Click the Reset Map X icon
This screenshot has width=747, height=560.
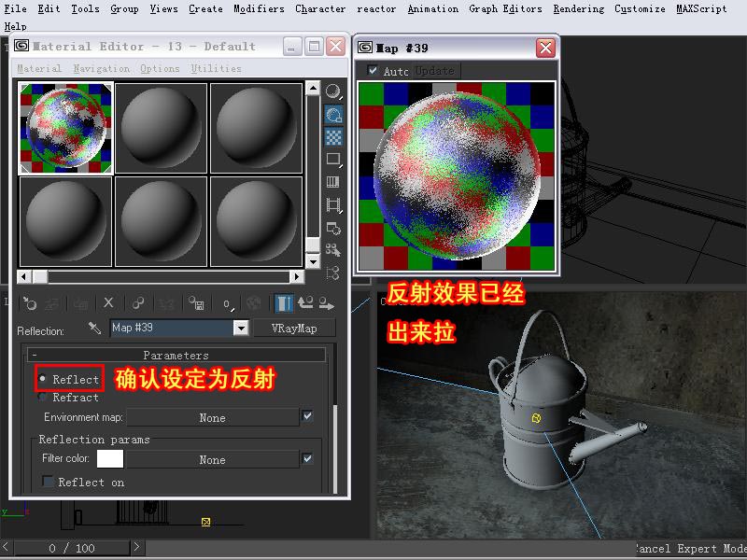[x=108, y=303]
